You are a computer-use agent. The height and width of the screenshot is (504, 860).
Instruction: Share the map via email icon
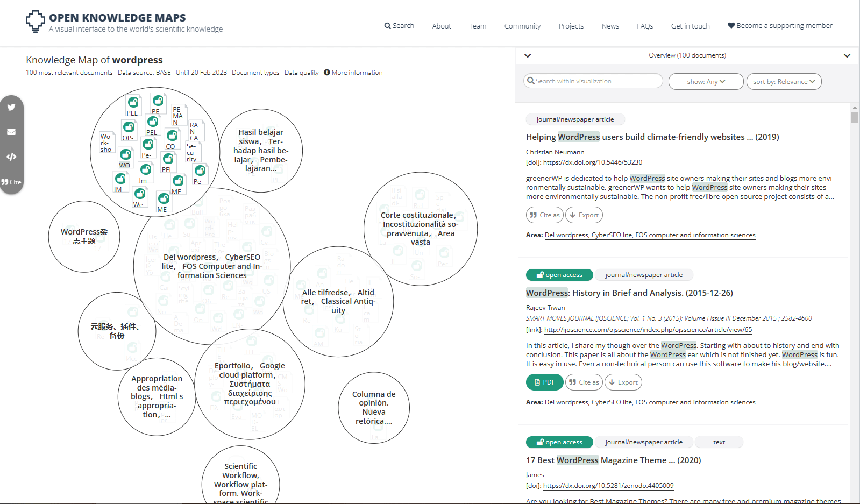point(11,132)
